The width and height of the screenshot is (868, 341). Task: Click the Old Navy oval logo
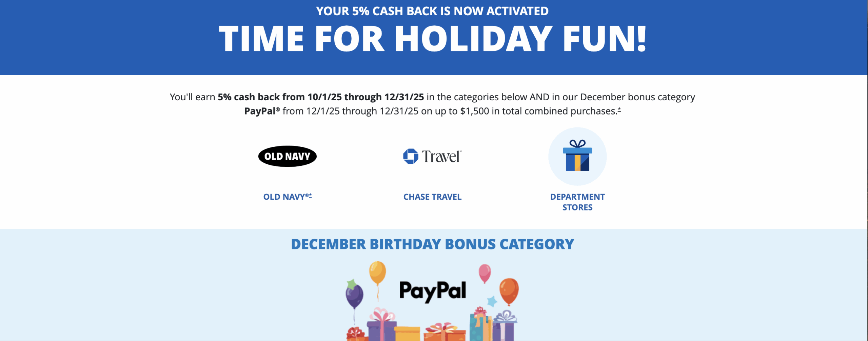287,156
